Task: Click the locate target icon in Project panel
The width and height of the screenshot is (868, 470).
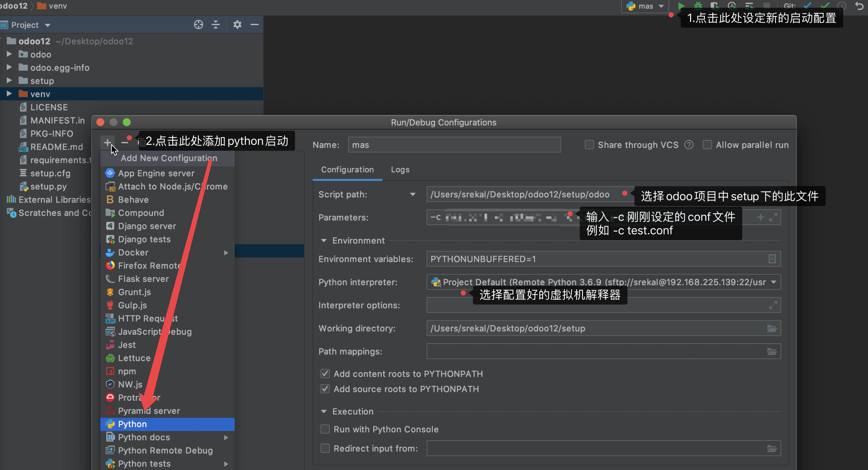Action: click(199, 24)
